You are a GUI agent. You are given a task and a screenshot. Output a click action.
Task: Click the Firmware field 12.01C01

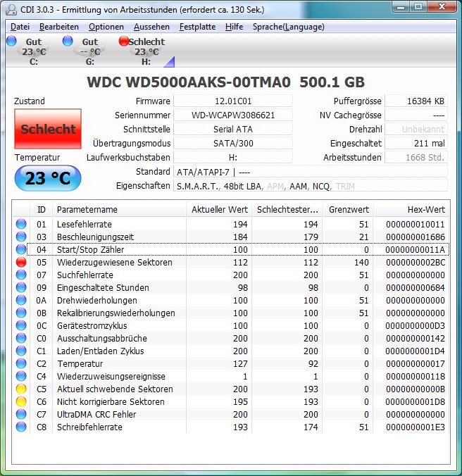click(233, 101)
